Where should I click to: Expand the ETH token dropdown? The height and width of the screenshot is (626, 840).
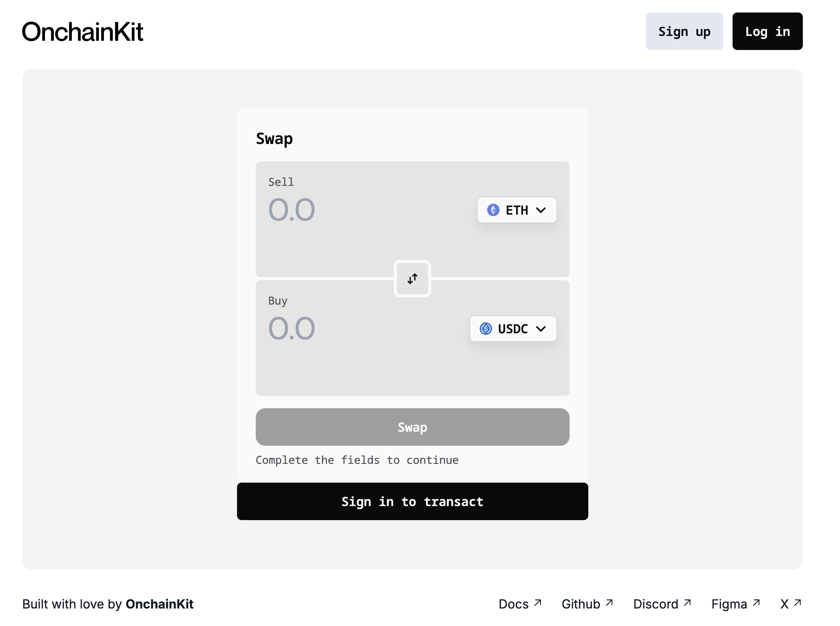516,210
